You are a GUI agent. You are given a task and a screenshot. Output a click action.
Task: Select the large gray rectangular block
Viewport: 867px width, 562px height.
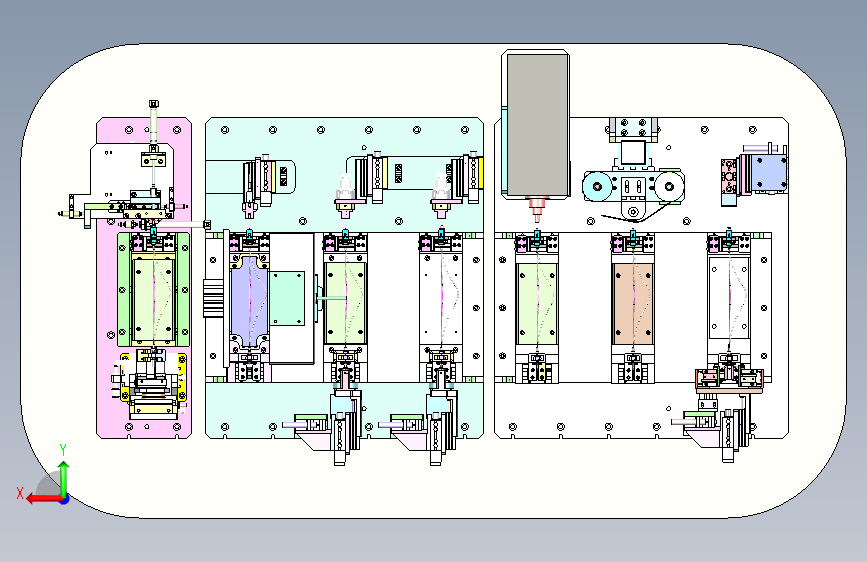537,125
